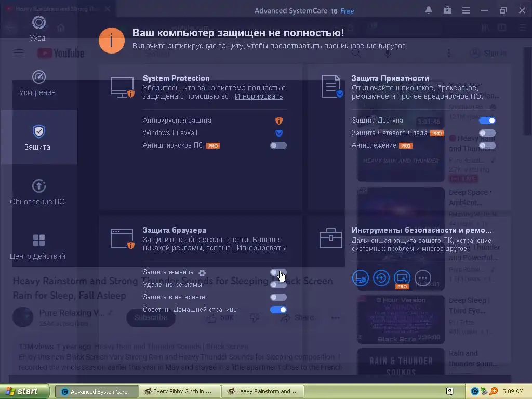Open the hamburger menu in the title bar
This screenshot has height=399, width=532.
click(x=466, y=10)
